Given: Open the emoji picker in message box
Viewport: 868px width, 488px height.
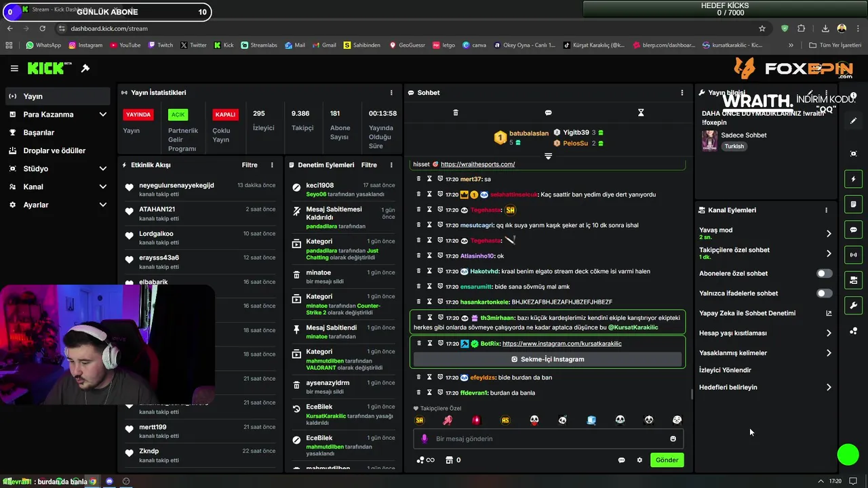Looking at the screenshot, I should tap(673, 439).
